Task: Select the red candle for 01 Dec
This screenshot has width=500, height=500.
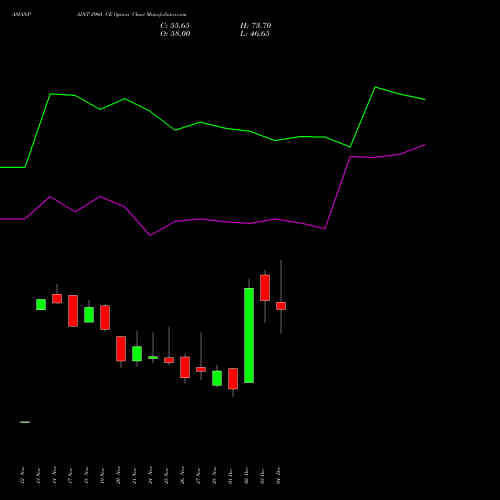Action: [233, 379]
